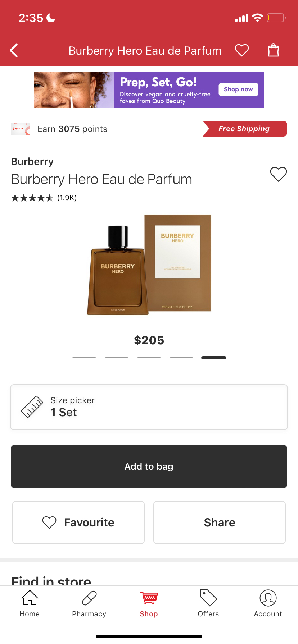This screenshot has height=644, width=298.
Task: Open the Size picker 1 Set dropdown
Action: point(149,407)
